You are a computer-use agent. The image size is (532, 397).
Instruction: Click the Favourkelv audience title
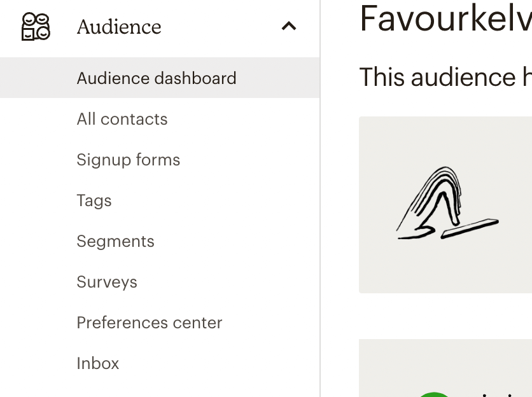tap(445, 18)
